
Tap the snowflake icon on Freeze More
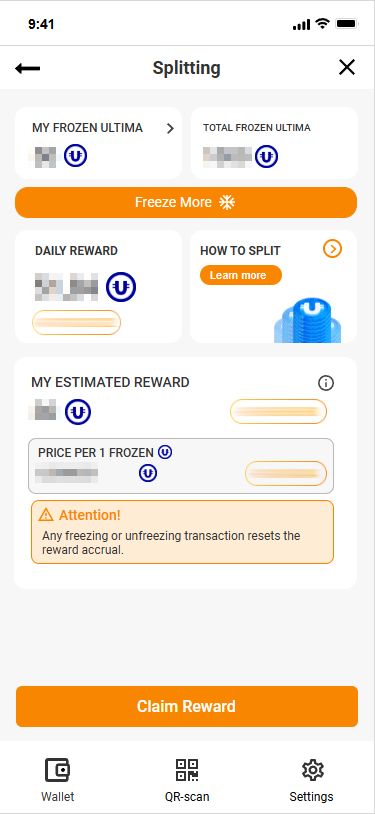click(227, 202)
